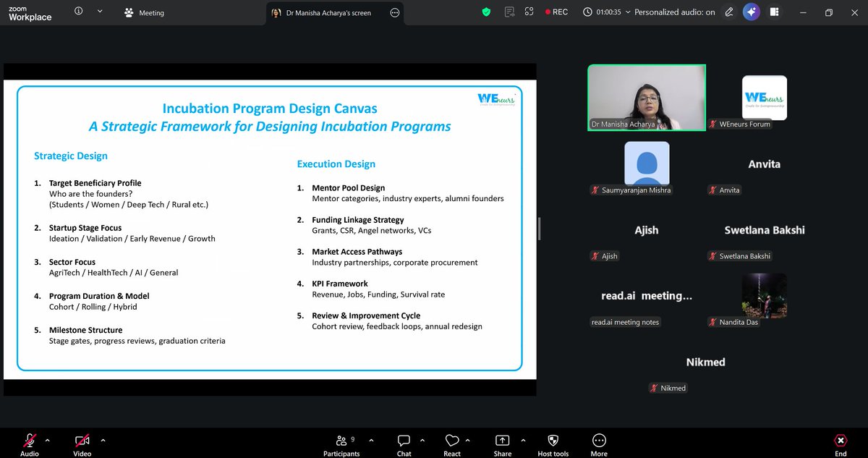Click Milestone Structure item
This screenshot has width=868, height=458.
(x=85, y=330)
